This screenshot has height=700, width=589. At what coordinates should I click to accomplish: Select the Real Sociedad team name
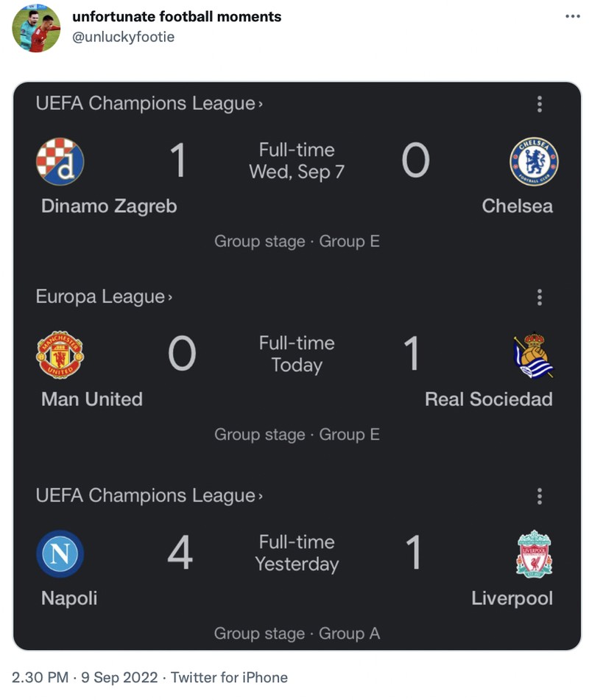[488, 399]
